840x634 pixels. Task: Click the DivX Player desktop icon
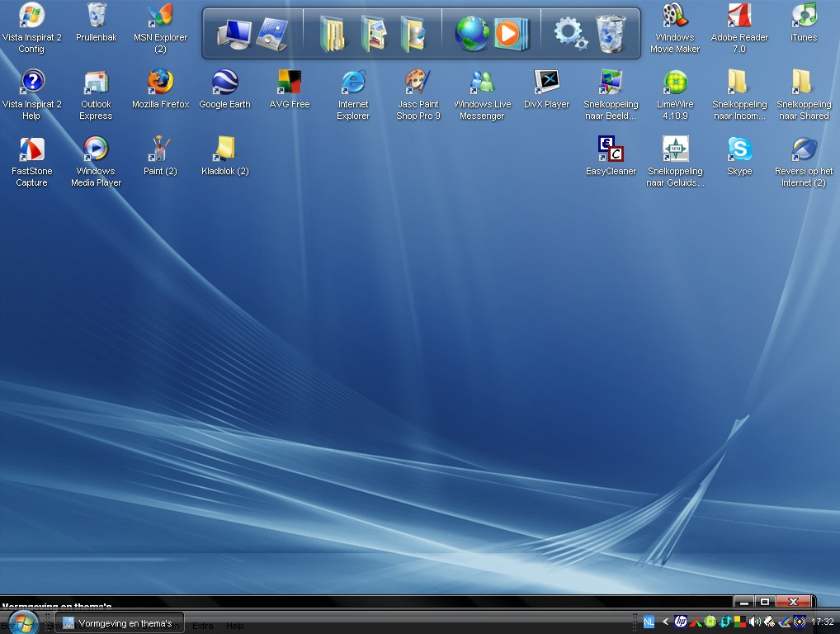pos(546,83)
